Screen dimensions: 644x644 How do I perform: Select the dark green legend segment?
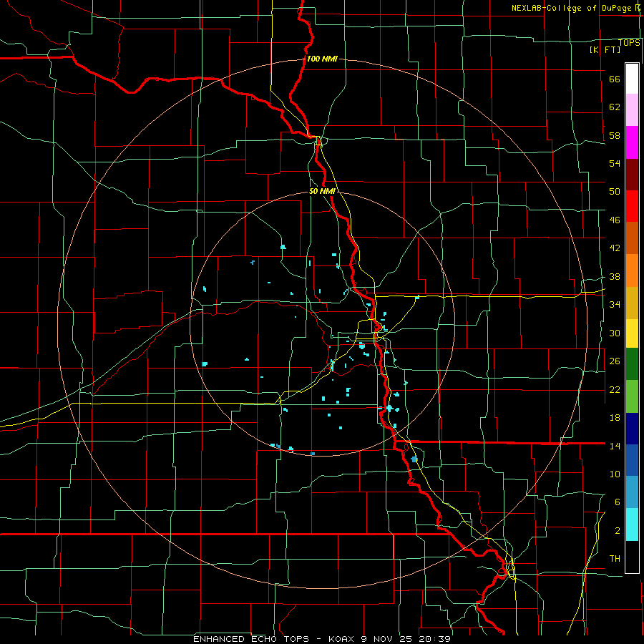pyautogui.click(x=632, y=364)
